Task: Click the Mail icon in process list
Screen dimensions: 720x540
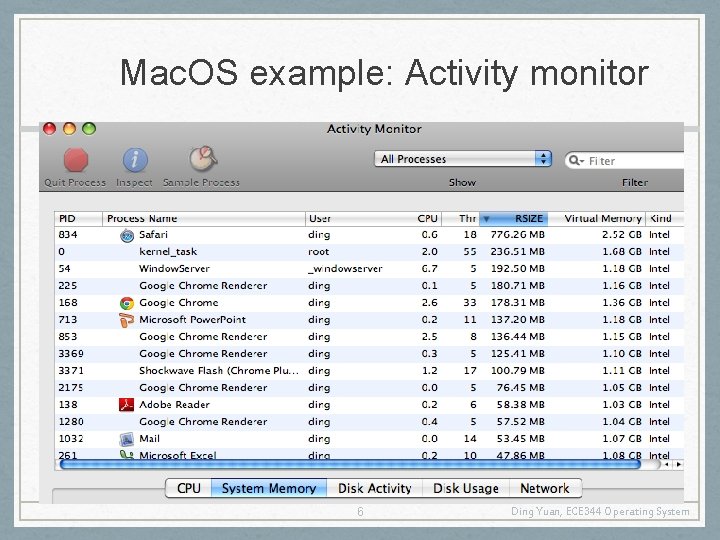Action: click(x=126, y=439)
